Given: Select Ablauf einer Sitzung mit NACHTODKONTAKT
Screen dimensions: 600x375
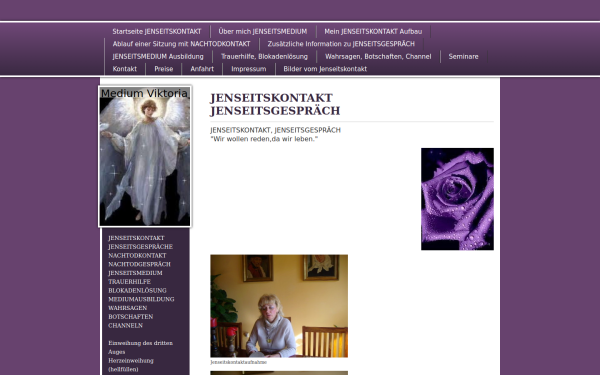Looking at the screenshot, I should [x=181, y=44].
